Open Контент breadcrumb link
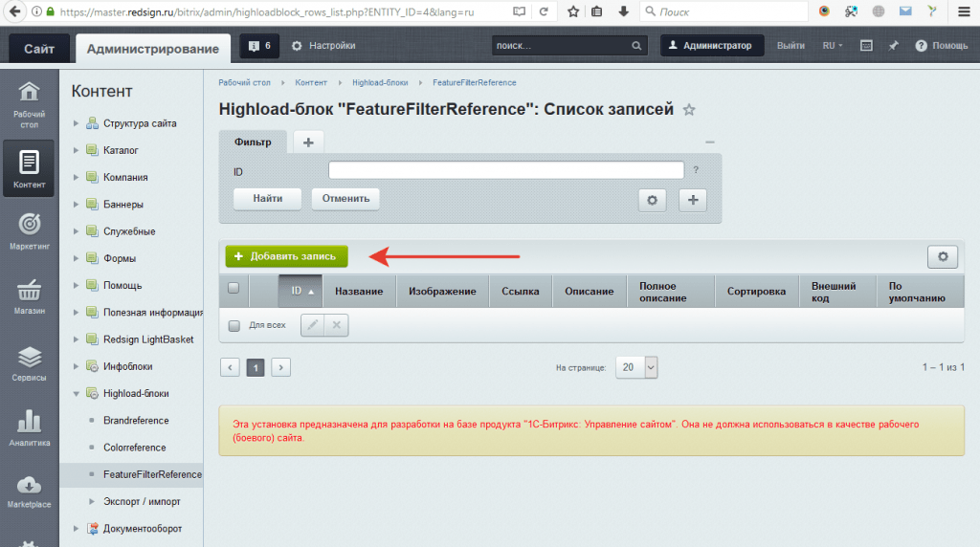 311,82
